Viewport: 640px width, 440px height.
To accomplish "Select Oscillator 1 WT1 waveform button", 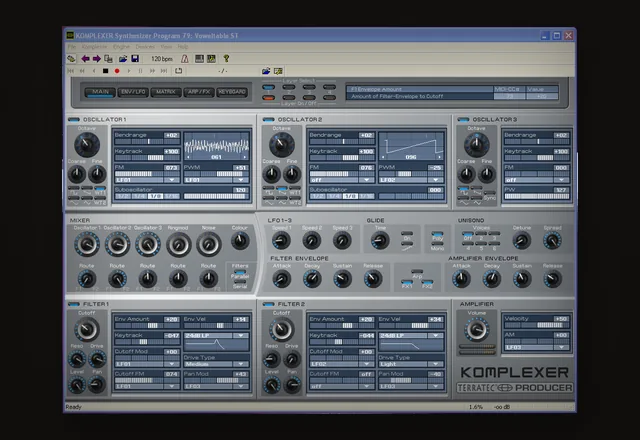I will pyautogui.click(x=100, y=189).
